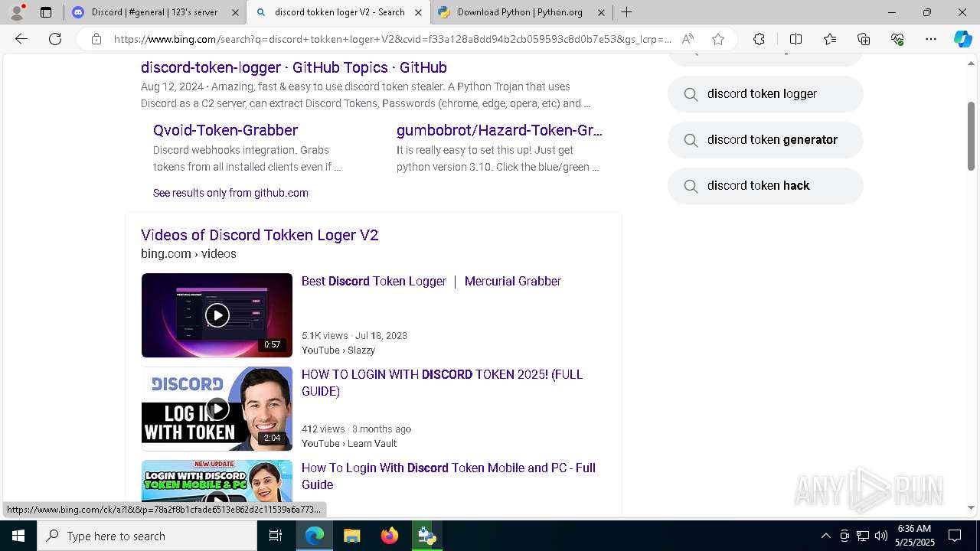Open File Explorer from the taskbar
Screen dimensions: 980x551
pos(351,536)
